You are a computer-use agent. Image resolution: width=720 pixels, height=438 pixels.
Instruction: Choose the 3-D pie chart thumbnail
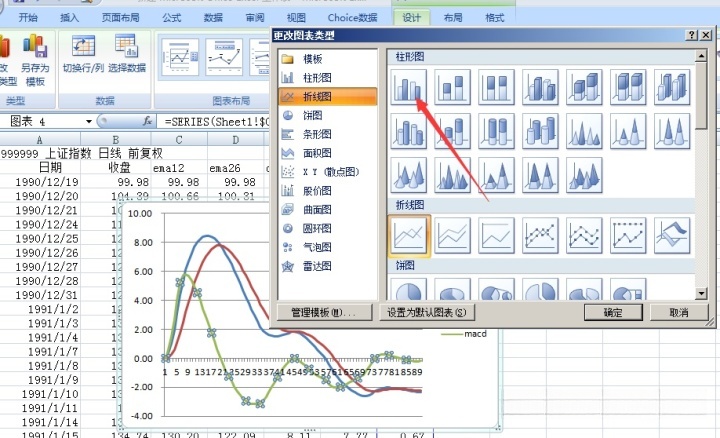(452, 289)
